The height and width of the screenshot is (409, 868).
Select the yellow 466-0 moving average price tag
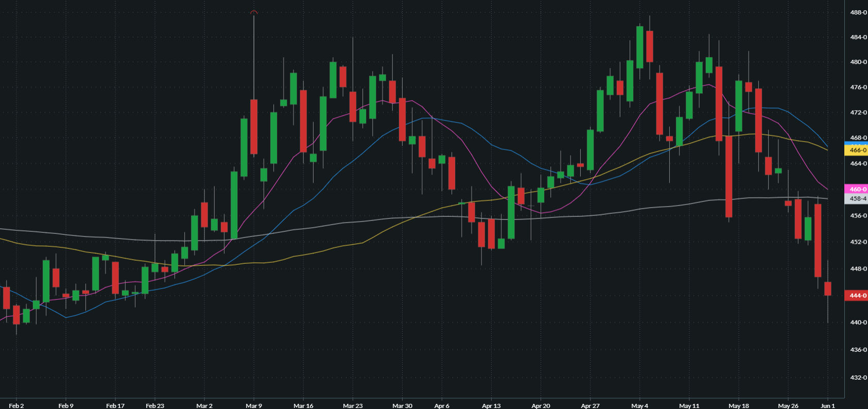tap(856, 150)
